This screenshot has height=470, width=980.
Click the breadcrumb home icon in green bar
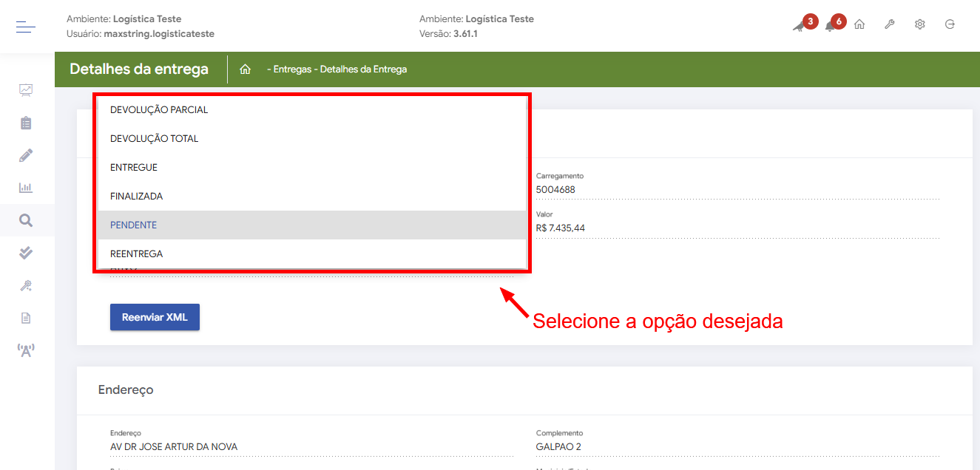click(x=246, y=69)
